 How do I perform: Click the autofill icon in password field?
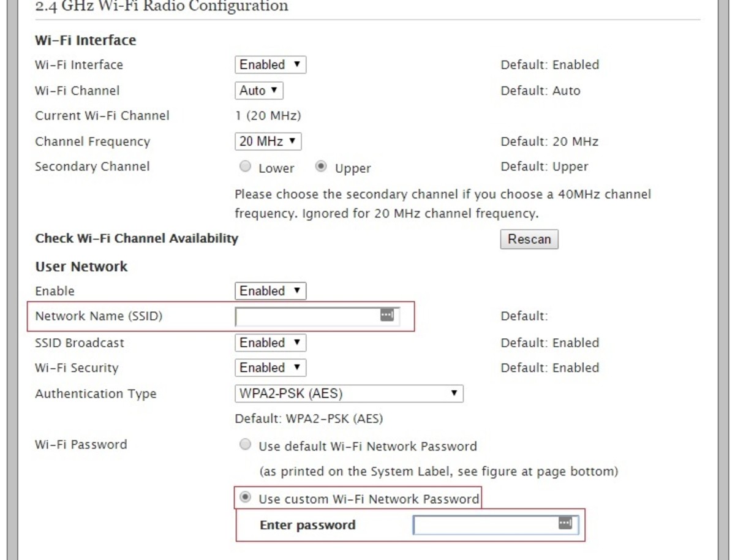point(565,523)
